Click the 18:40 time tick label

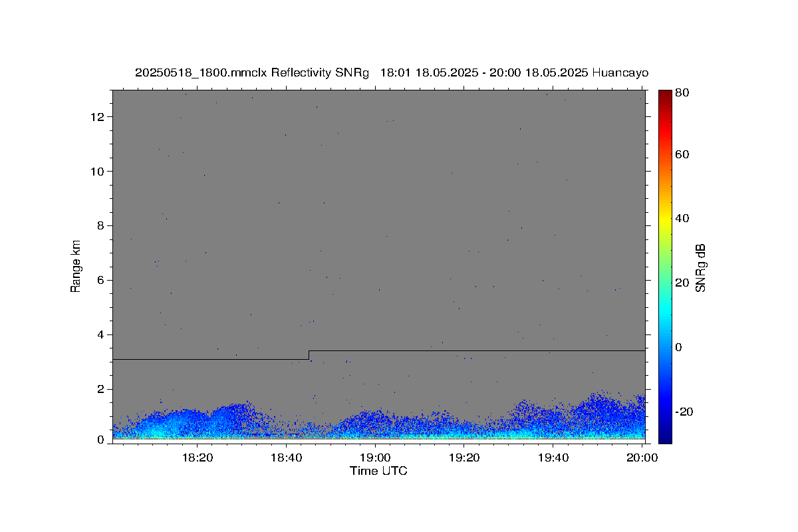pyautogui.click(x=286, y=458)
